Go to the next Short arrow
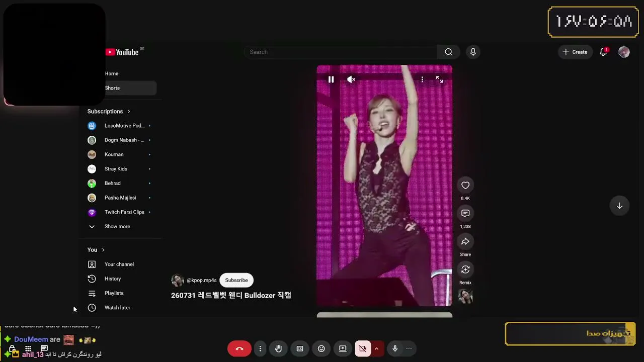The image size is (644, 362). (x=619, y=206)
